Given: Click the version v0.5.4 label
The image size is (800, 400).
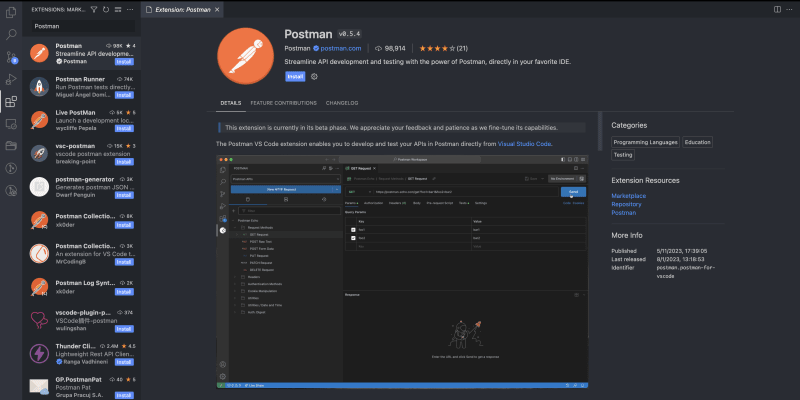Looking at the screenshot, I should point(349,34).
